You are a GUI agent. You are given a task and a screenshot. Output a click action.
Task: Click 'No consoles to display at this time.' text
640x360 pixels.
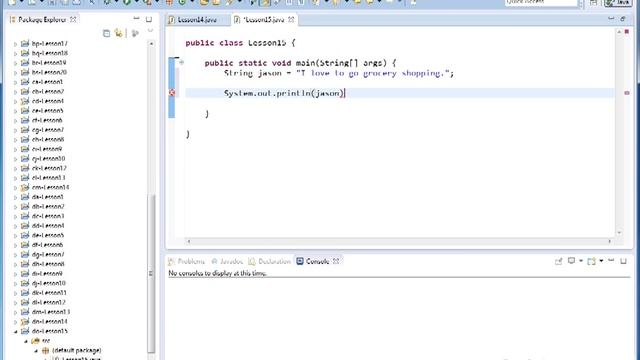coord(217,273)
